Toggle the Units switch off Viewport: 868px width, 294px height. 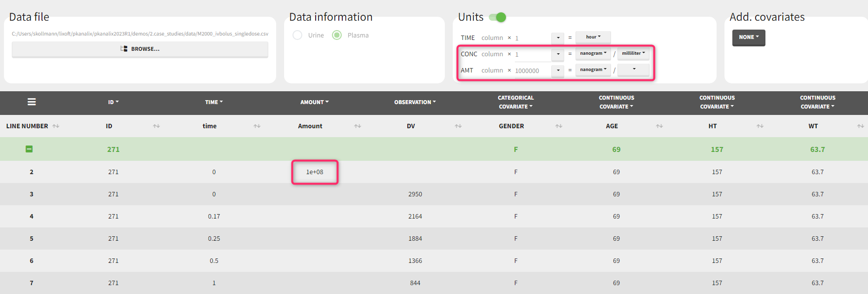coord(498,17)
